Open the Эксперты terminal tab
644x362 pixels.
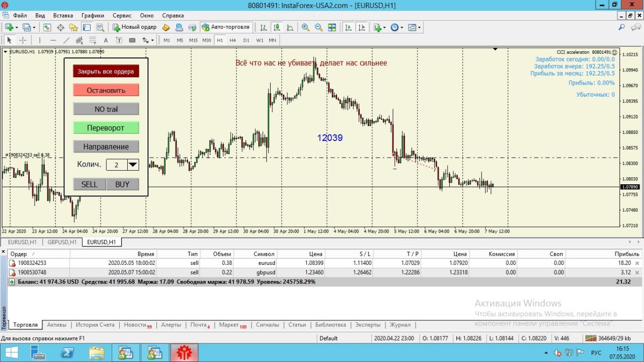368,325
